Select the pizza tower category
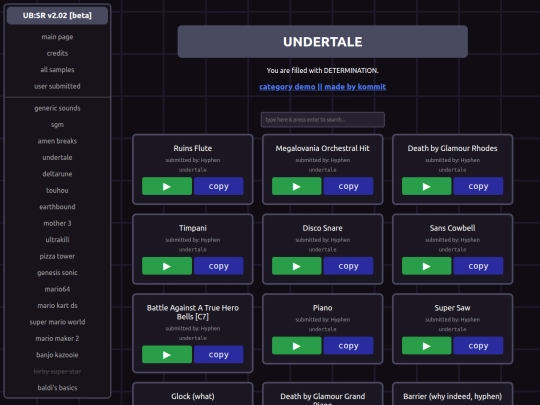Image resolution: width=540 pixels, height=405 pixels. click(57, 256)
